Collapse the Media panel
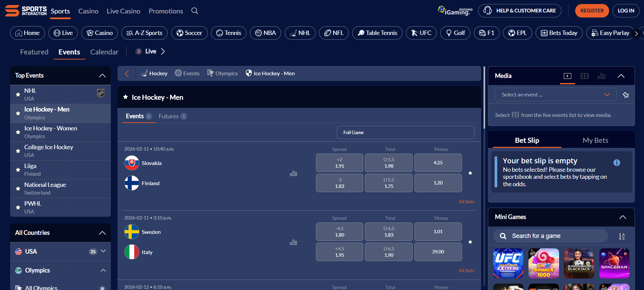 621,76
